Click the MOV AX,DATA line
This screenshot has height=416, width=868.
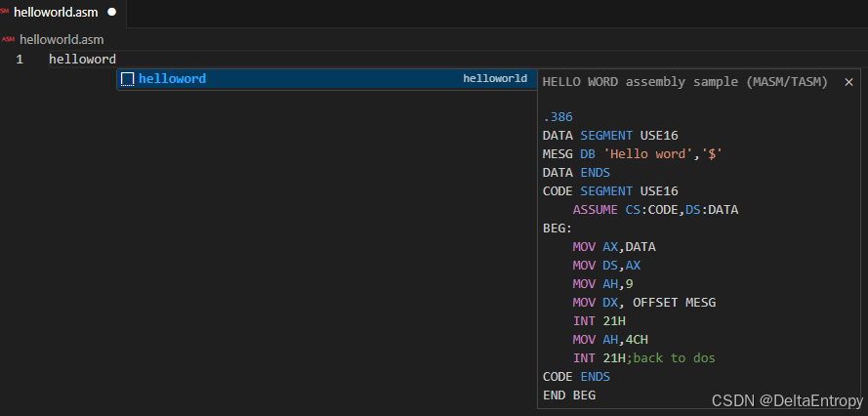[614, 247]
